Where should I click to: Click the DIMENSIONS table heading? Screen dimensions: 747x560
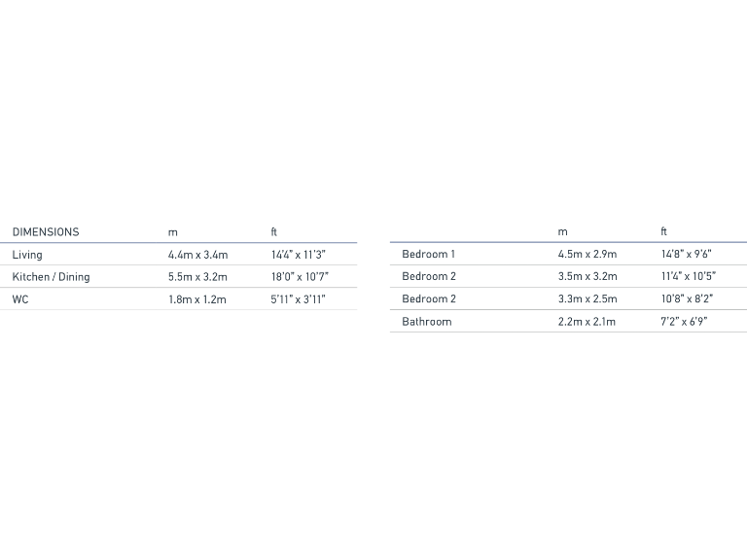coord(46,232)
